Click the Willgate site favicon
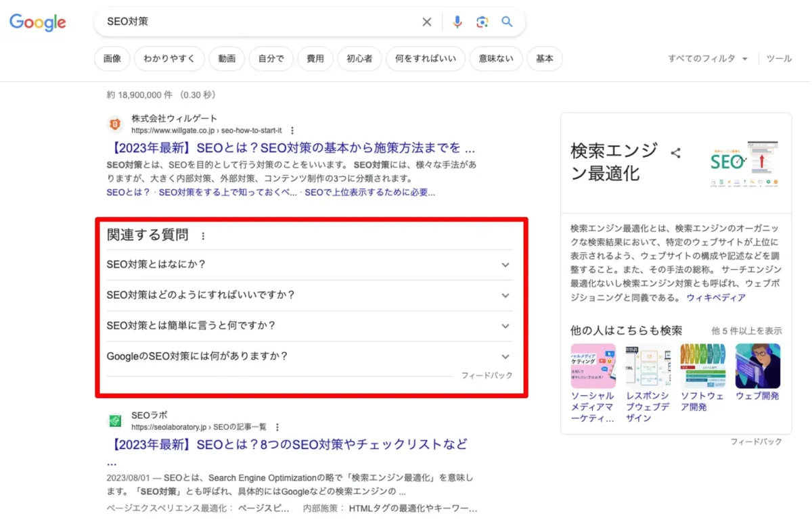This screenshot has height=528, width=812. (115, 124)
